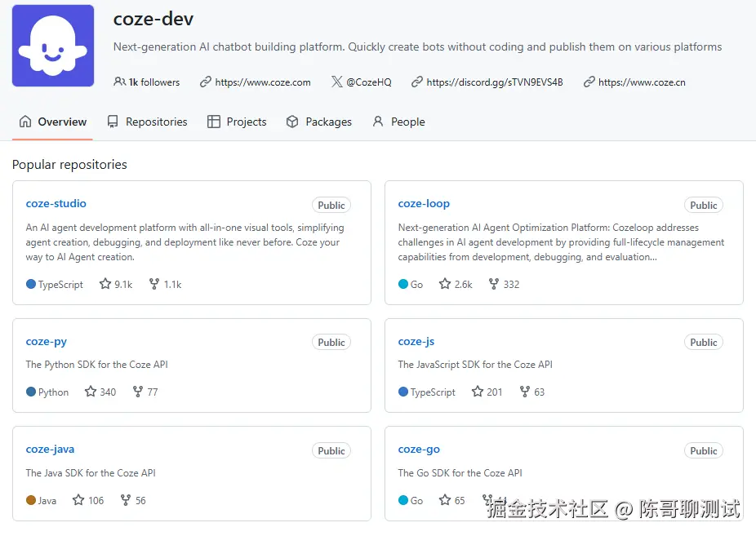View coze-loop 332 forks
This screenshot has height=536, width=756.
[x=504, y=284]
